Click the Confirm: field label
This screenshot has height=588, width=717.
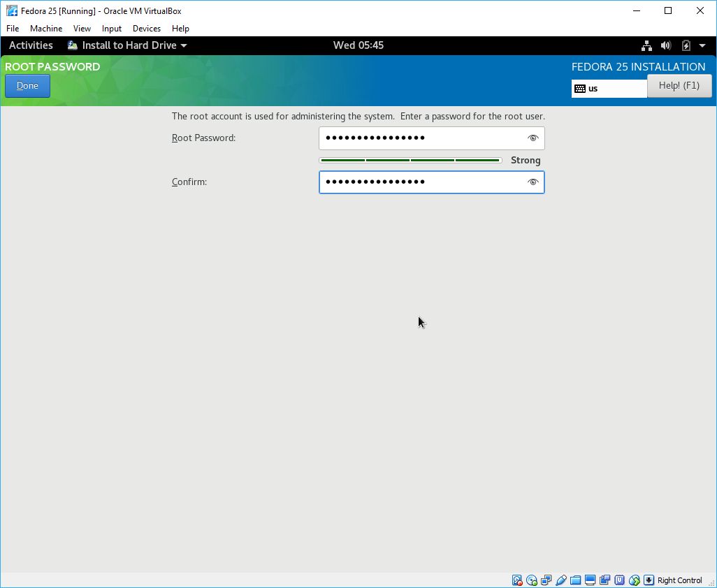coord(189,182)
